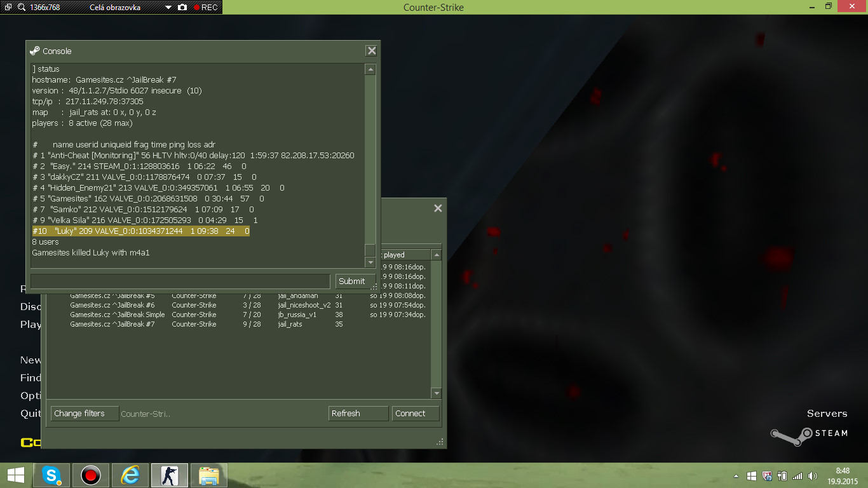
Task: Select the JailBreak Simple server row
Action: [x=117, y=315]
